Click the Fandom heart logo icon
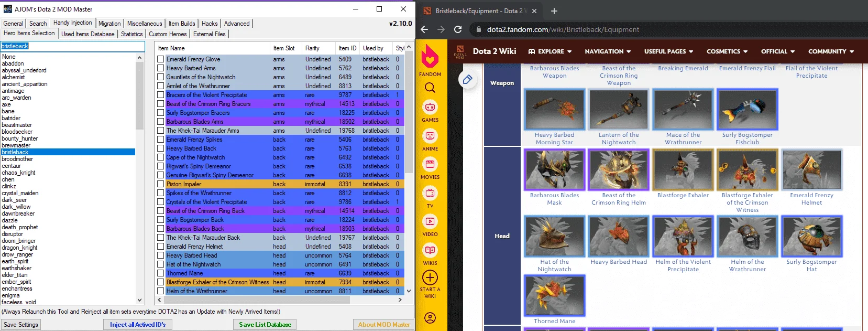Image resolution: width=868 pixels, height=331 pixels. (x=430, y=57)
